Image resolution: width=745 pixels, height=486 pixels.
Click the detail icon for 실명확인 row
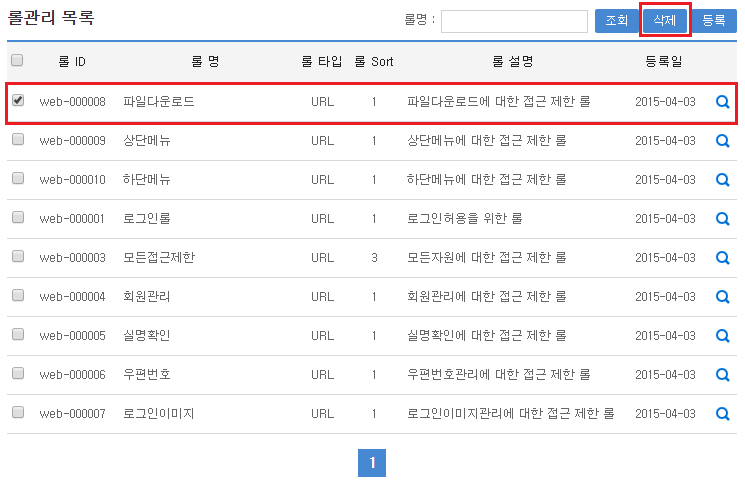[723, 336]
